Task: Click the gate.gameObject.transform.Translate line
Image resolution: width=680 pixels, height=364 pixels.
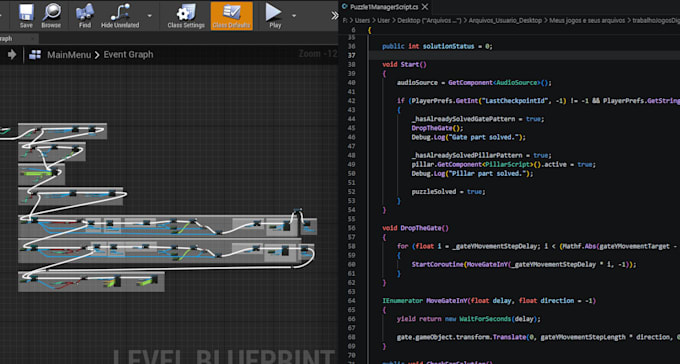Action: point(538,337)
